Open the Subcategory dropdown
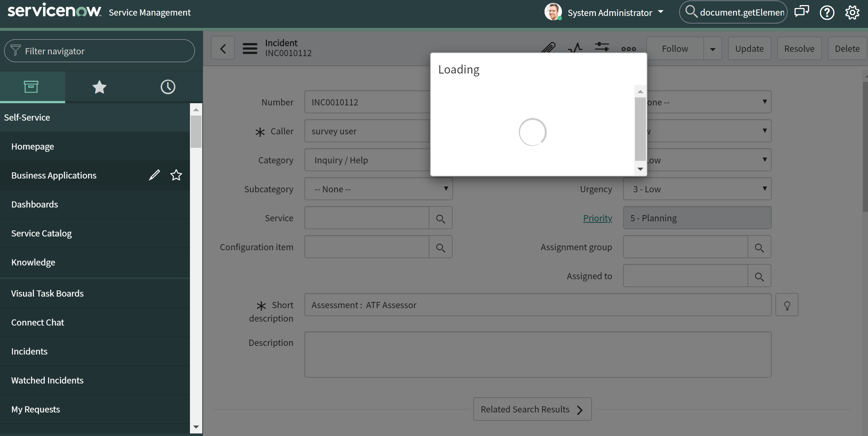The image size is (868, 436). [378, 189]
